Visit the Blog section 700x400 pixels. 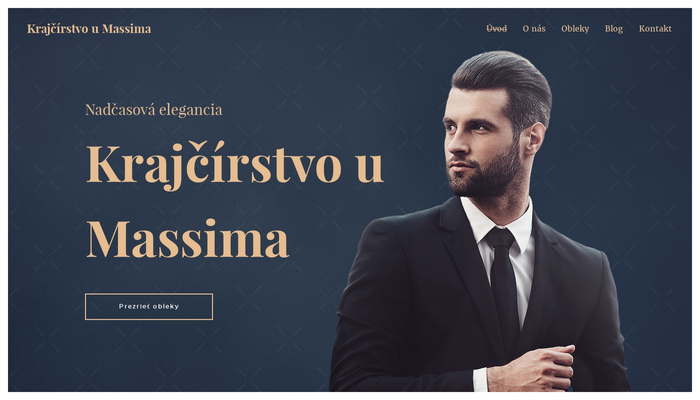tap(614, 29)
